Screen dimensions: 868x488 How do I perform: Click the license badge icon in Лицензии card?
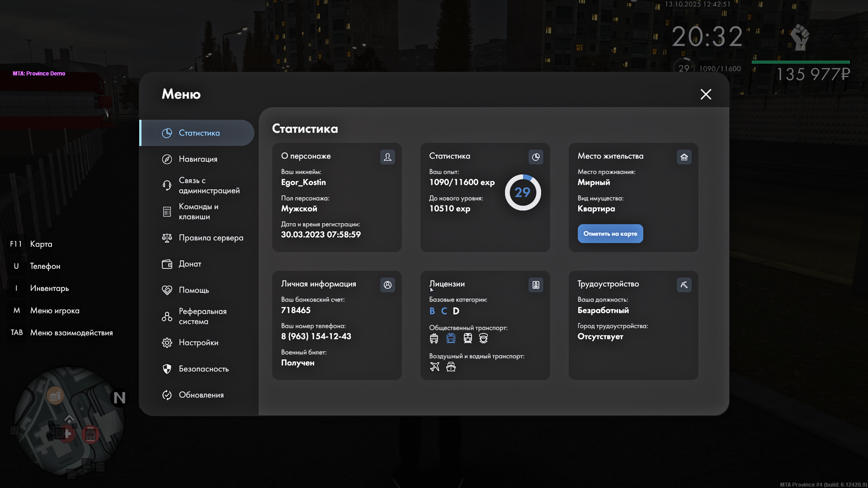(x=536, y=285)
